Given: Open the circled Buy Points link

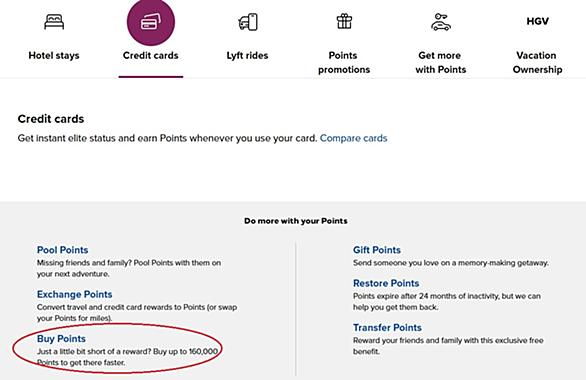Looking at the screenshot, I should point(61,339).
